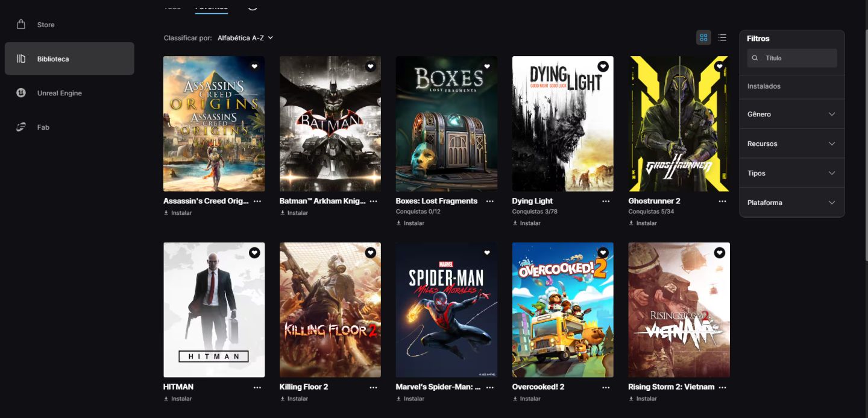Install Ghostrunner 2

[x=643, y=223]
